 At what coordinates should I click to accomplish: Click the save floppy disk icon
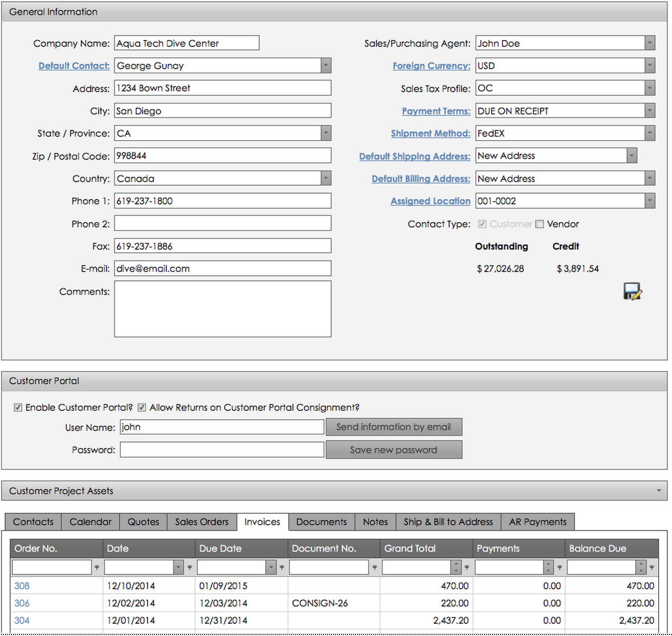(x=633, y=291)
